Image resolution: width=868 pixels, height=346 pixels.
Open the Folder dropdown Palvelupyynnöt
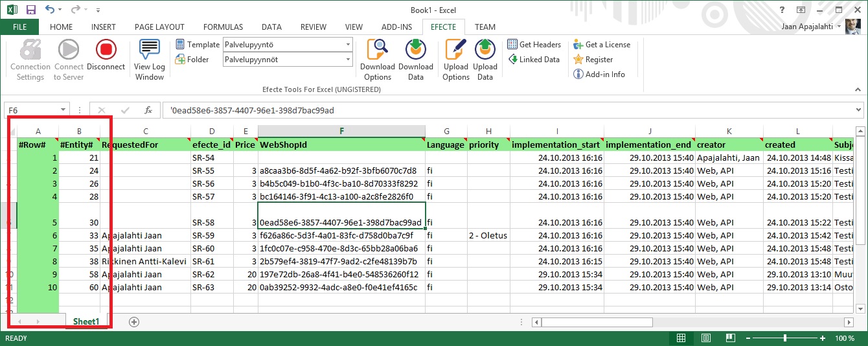[x=348, y=60]
